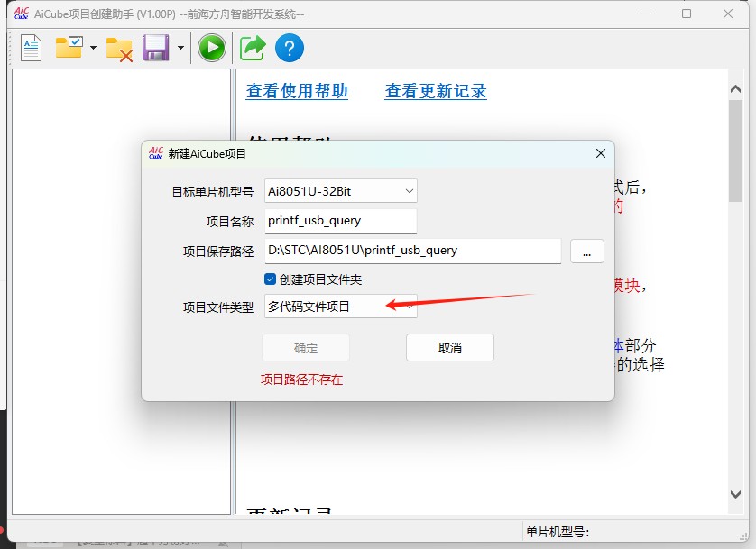Screen dimensions: 756x549
Task: Click the AiCube logo in main title bar
Action: point(22,14)
